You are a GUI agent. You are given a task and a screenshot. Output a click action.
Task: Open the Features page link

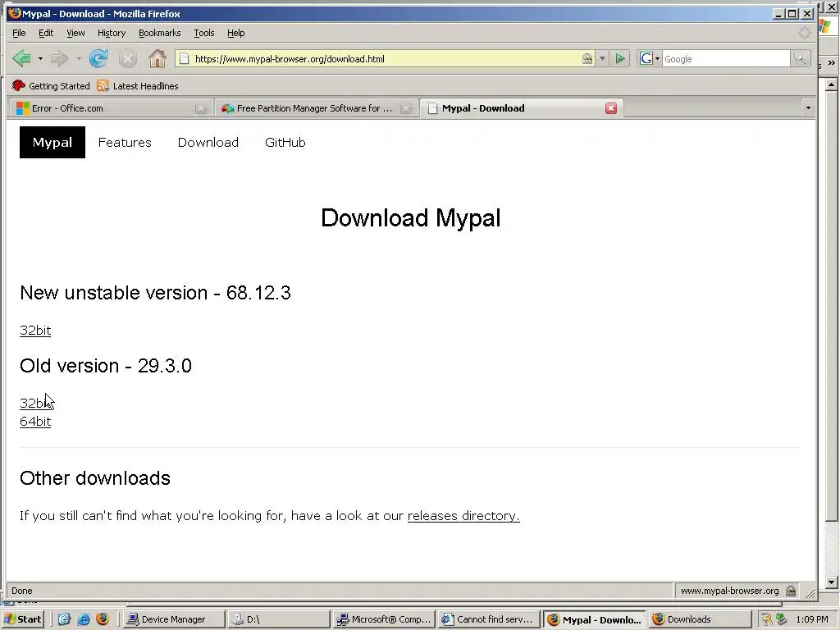coord(125,143)
